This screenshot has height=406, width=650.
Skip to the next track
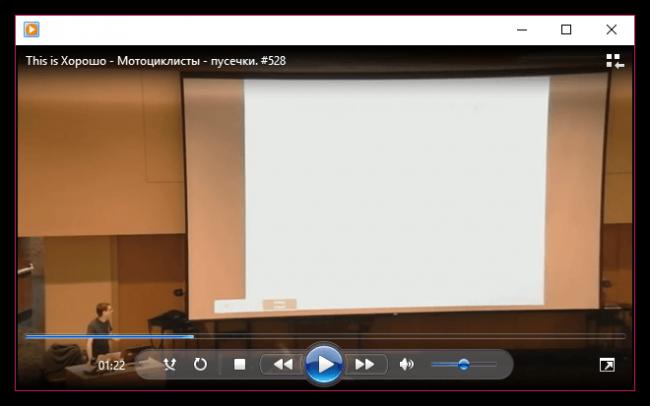[x=364, y=365]
